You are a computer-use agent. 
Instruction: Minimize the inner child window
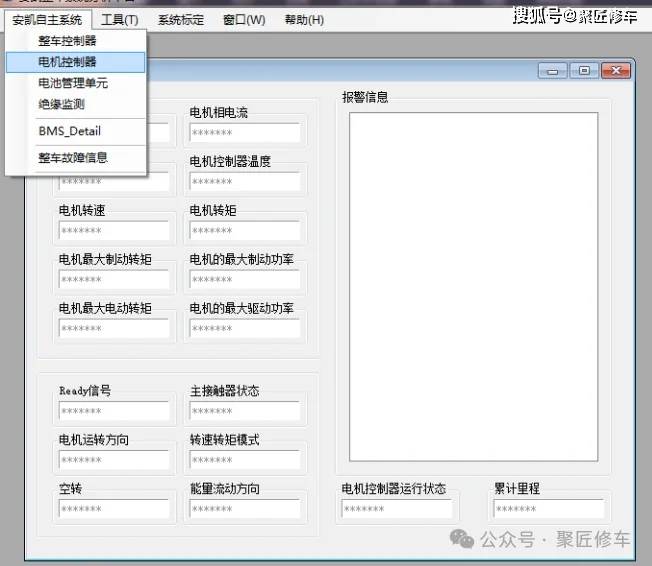coord(553,70)
